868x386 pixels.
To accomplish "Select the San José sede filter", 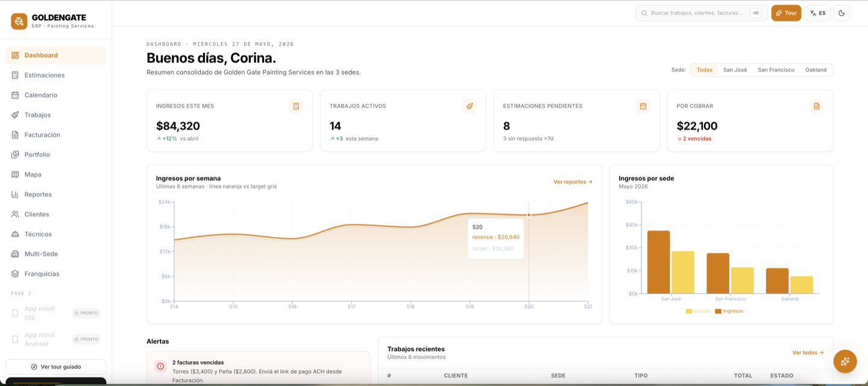I will pyautogui.click(x=735, y=70).
